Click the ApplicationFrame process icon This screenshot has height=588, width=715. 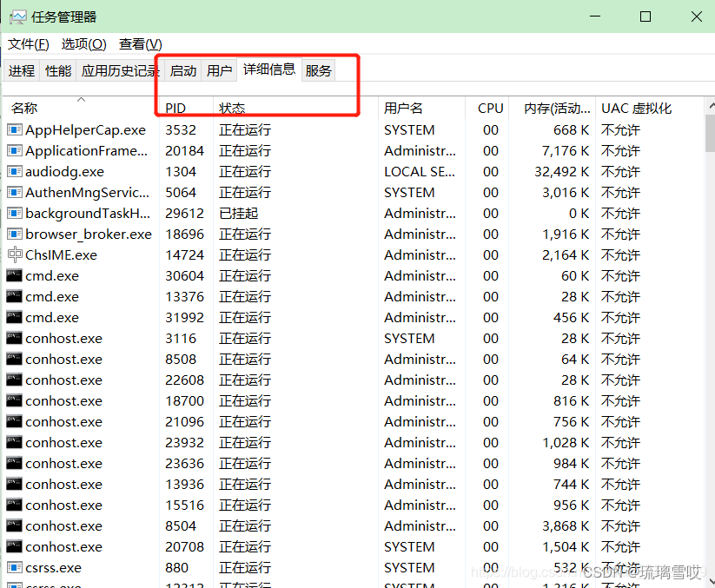(x=15, y=151)
